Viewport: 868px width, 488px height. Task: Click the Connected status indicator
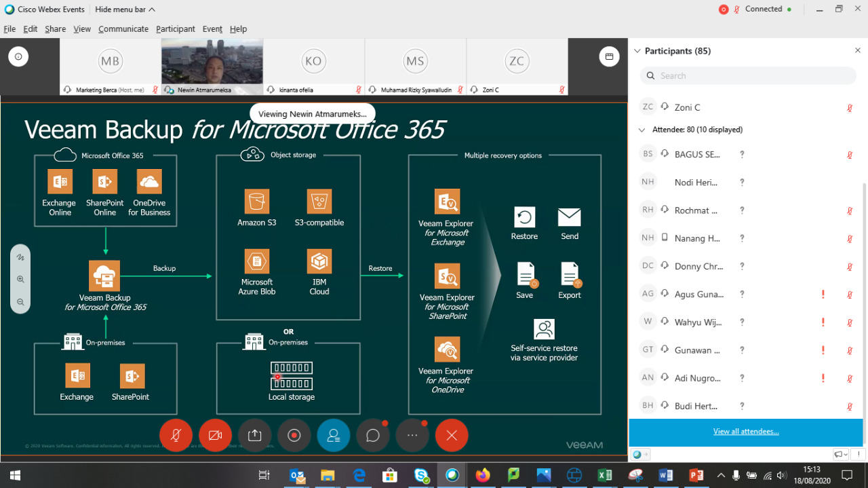click(x=768, y=10)
